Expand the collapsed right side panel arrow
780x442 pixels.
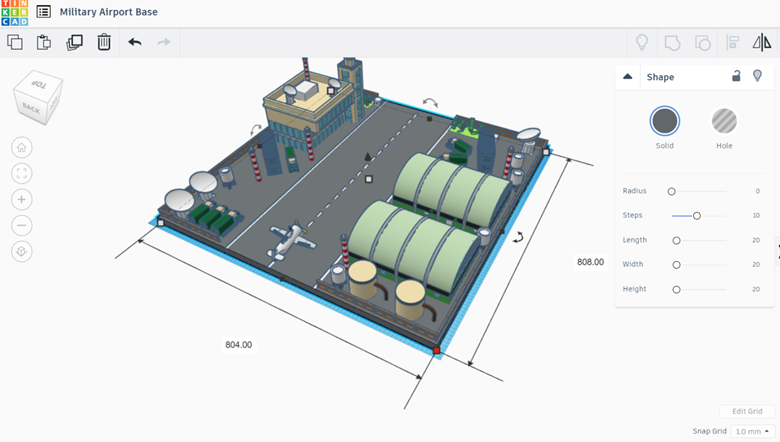pyautogui.click(x=778, y=250)
